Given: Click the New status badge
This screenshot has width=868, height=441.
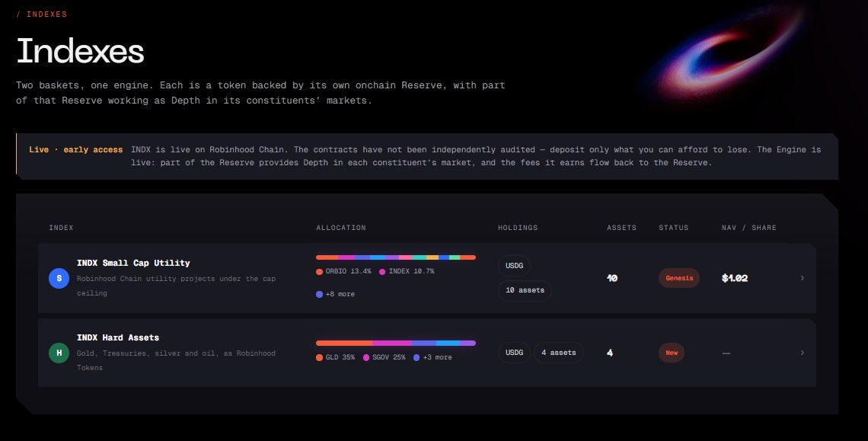Looking at the screenshot, I should [x=672, y=353].
